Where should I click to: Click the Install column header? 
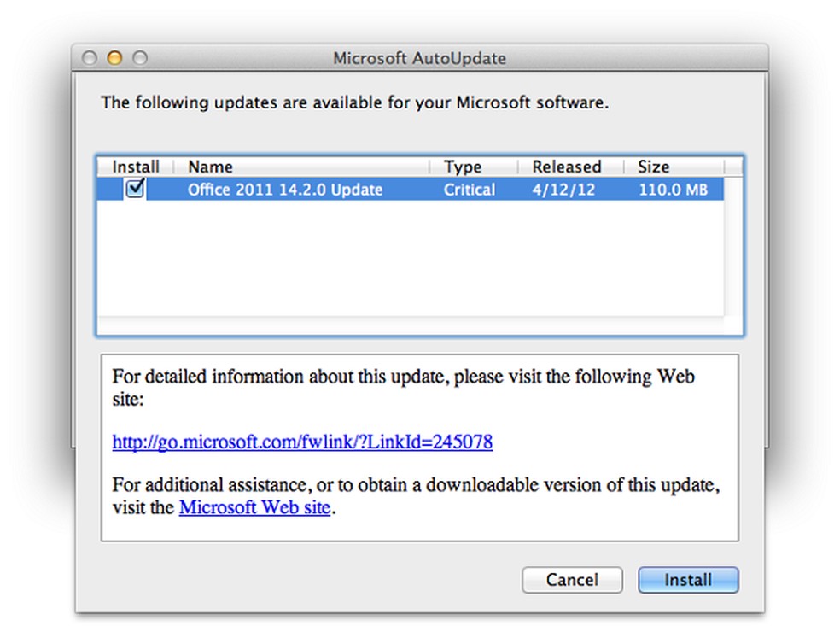(136, 167)
